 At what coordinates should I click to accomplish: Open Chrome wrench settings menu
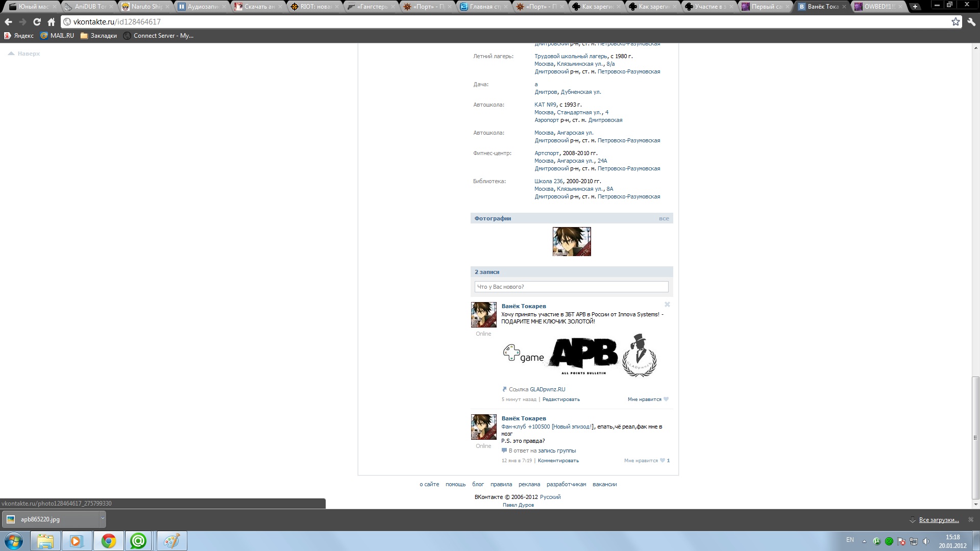(x=971, y=21)
